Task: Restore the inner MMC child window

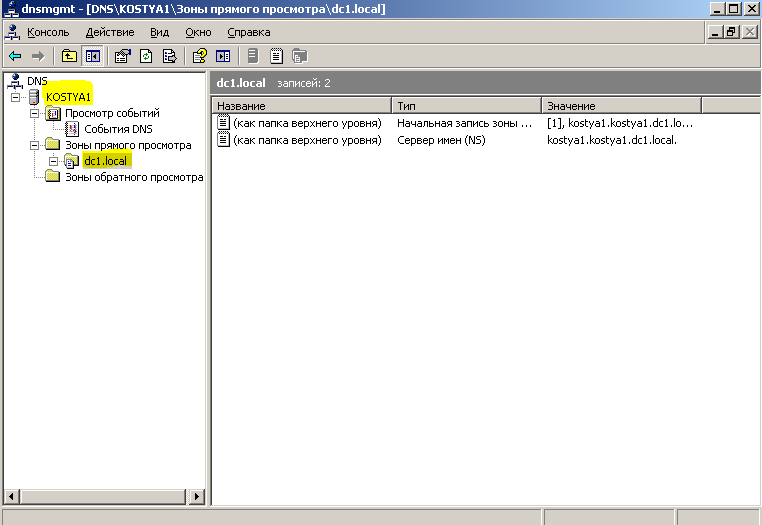Action: coord(732,32)
